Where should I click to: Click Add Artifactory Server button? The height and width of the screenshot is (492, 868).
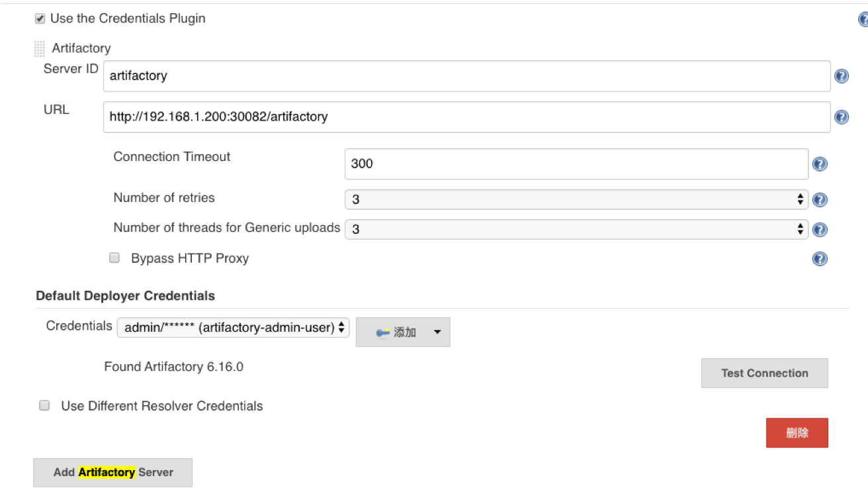click(113, 473)
